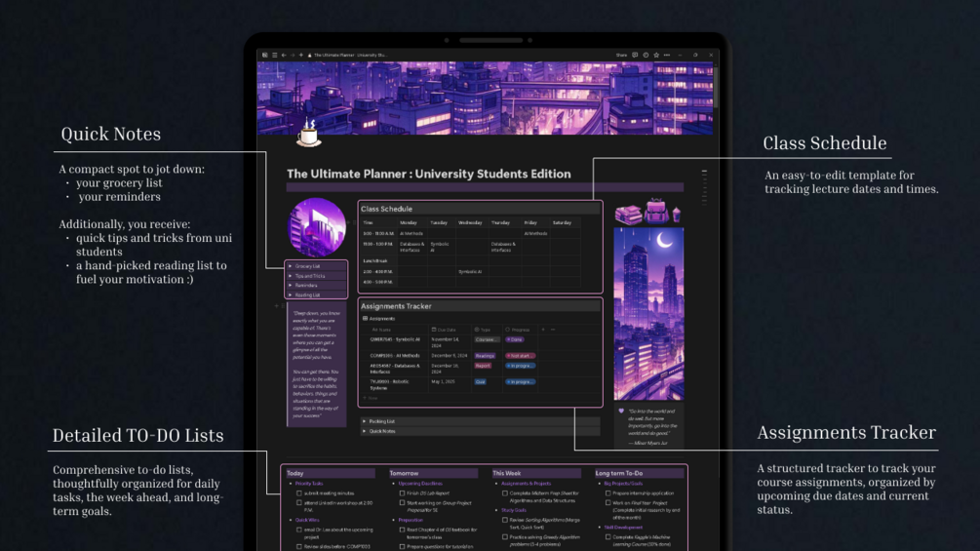Open 'Big Projects/Goals' link under Long term

(x=623, y=484)
